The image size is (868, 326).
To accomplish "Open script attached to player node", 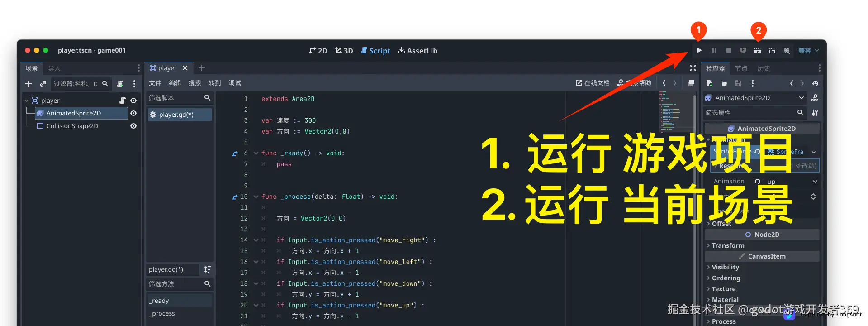I will [x=123, y=101].
